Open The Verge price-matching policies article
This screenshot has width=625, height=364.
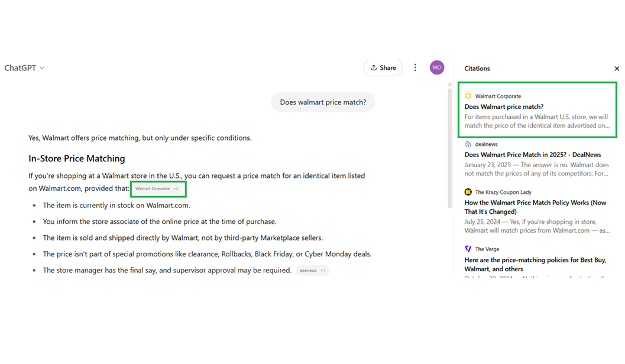tap(534, 264)
